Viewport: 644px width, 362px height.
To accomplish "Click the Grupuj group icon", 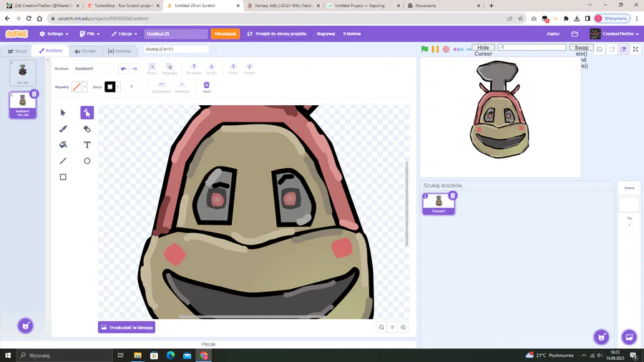I will [x=152, y=69].
